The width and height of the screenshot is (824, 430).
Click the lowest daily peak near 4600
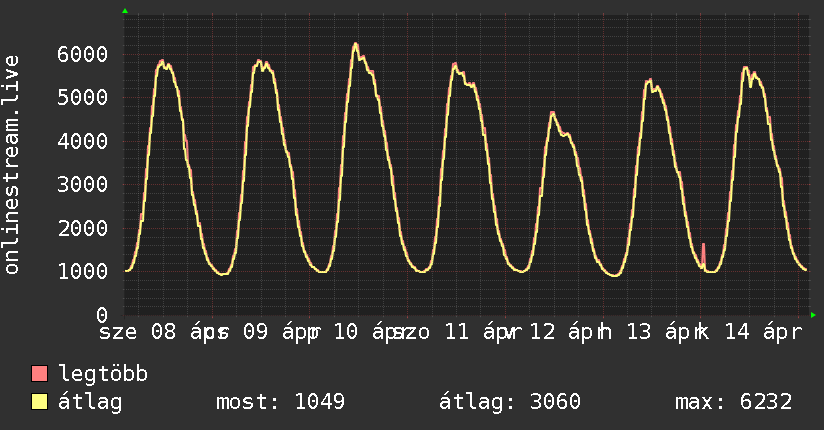coord(552,113)
